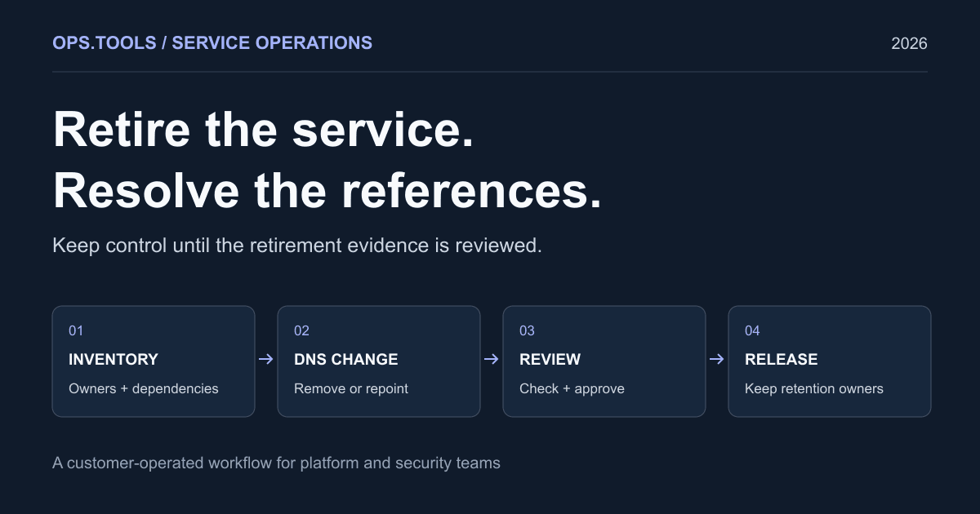Image resolution: width=980 pixels, height=514 pixels.
Task: Select the INVENTORY step card
Action: point(154,361)
